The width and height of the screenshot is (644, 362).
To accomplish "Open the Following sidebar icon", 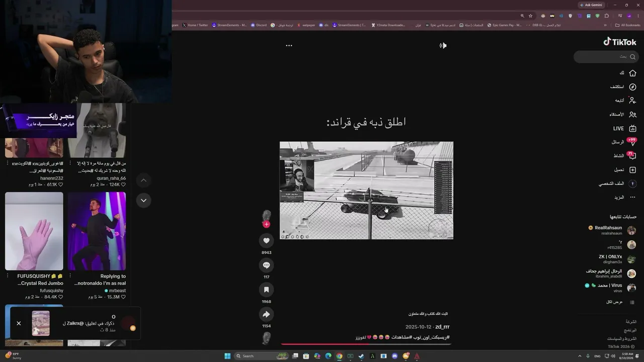I will point(632,101).
